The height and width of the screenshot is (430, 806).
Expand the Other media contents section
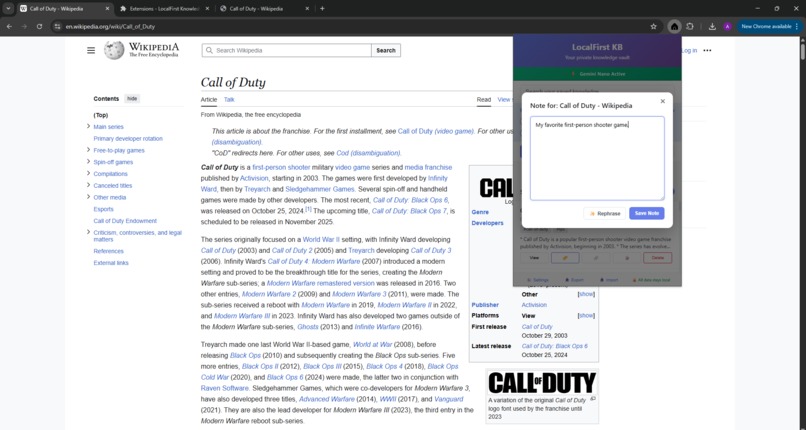[x=88, y=197]
